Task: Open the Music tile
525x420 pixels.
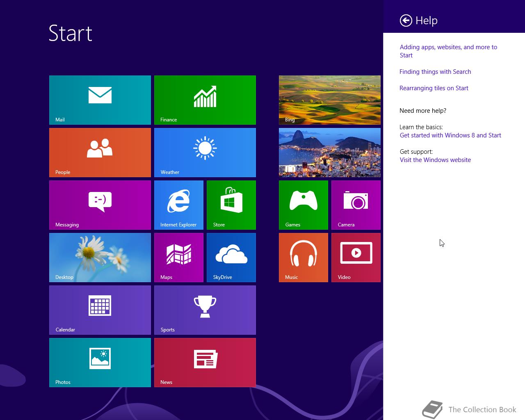Action: pyautogui.click(x=304, y=258)
